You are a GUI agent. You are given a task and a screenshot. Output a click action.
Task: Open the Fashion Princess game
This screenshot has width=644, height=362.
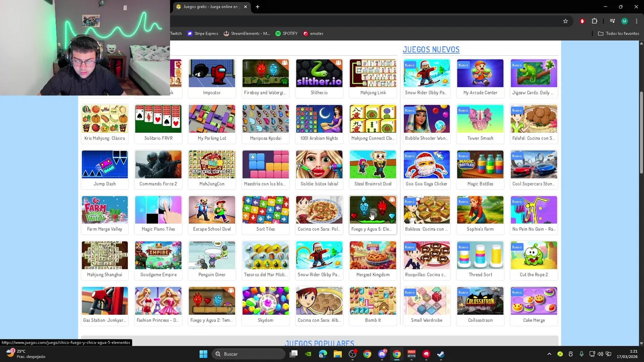pyautogui.click(x=158, y=306)
